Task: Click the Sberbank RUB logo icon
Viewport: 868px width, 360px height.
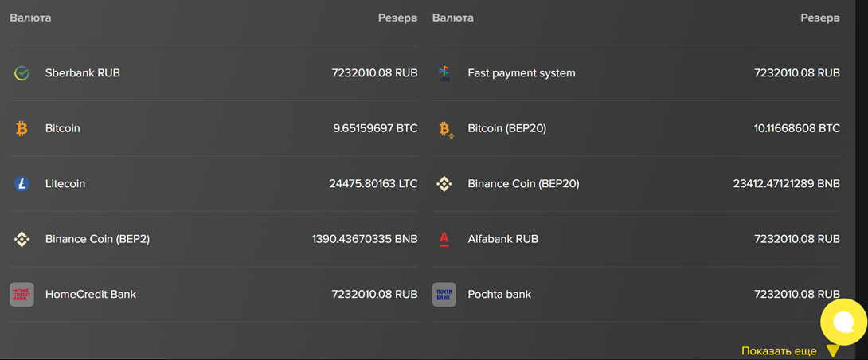Action: click(22, 73)
